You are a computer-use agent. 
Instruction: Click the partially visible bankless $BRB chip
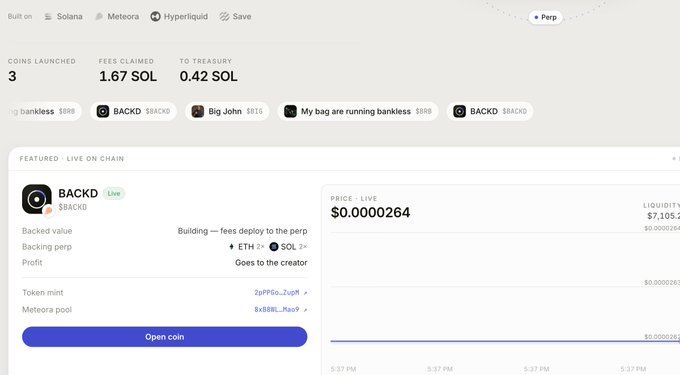click(45, 111)
